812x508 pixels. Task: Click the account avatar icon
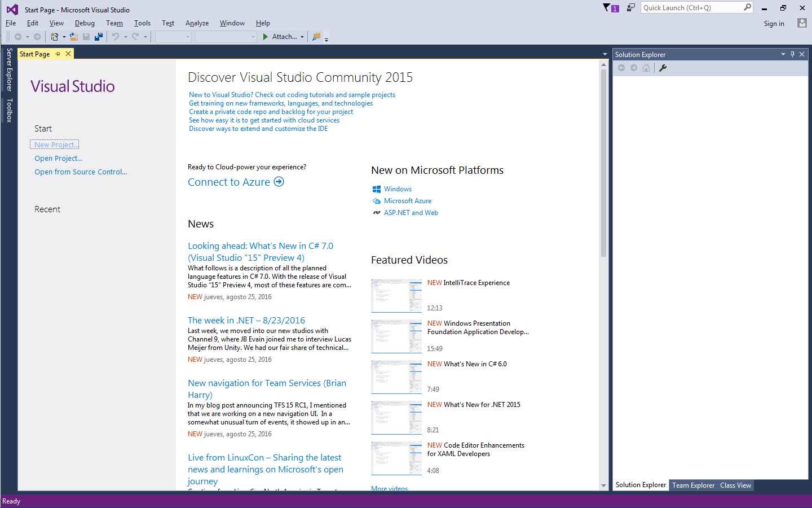tap(802, 23)
